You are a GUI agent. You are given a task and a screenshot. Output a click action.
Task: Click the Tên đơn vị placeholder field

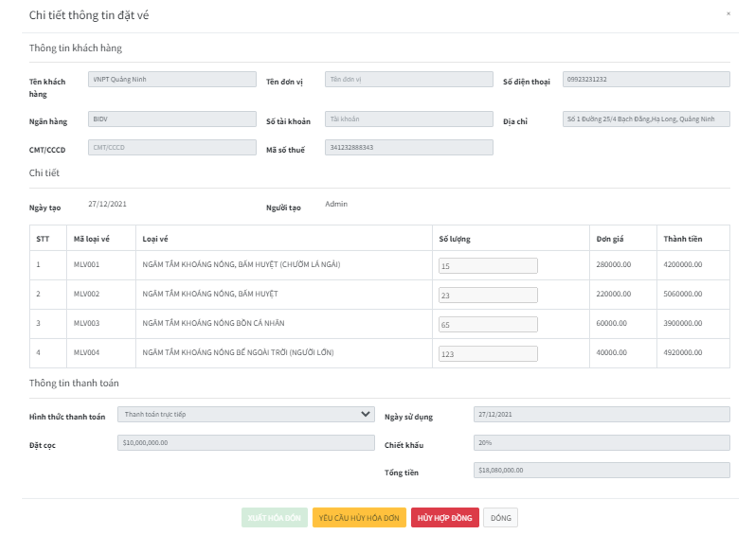(408, 79)
